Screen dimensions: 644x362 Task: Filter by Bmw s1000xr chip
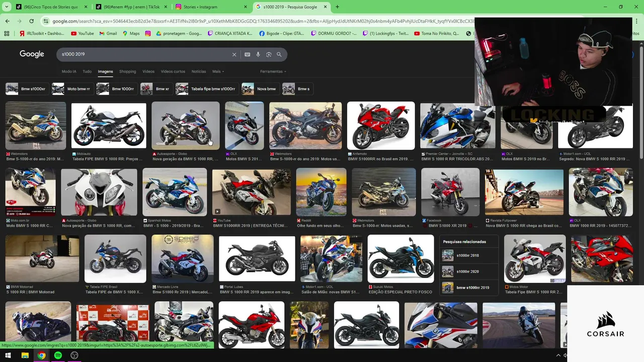26,89
